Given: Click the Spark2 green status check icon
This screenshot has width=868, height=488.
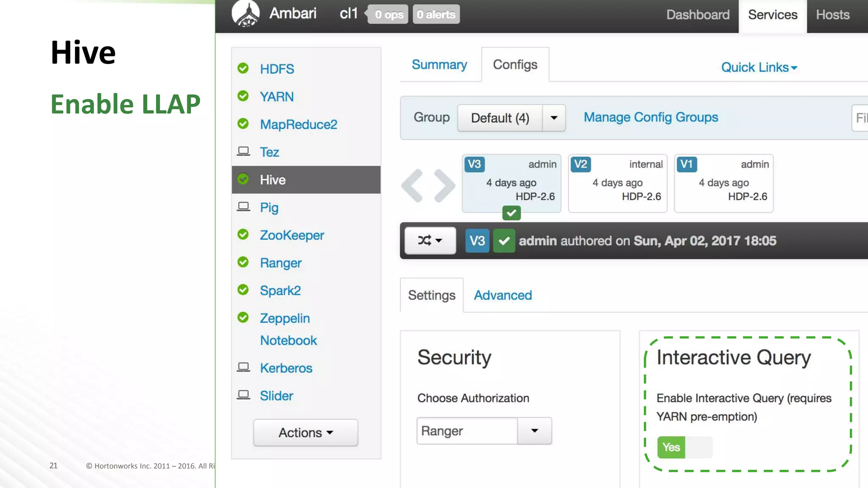Looking at the screenshot, I should [x=243, y=290].
